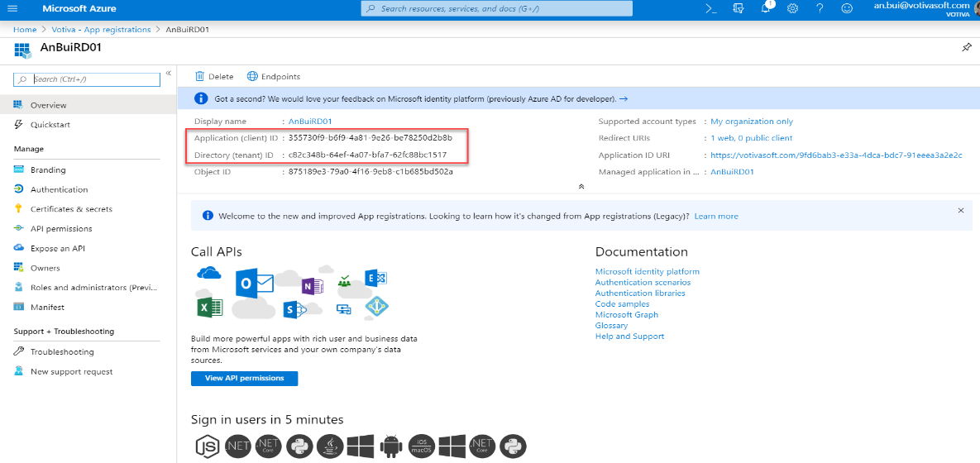Open the Display name AnBuiRD01 link

point(310,122)
